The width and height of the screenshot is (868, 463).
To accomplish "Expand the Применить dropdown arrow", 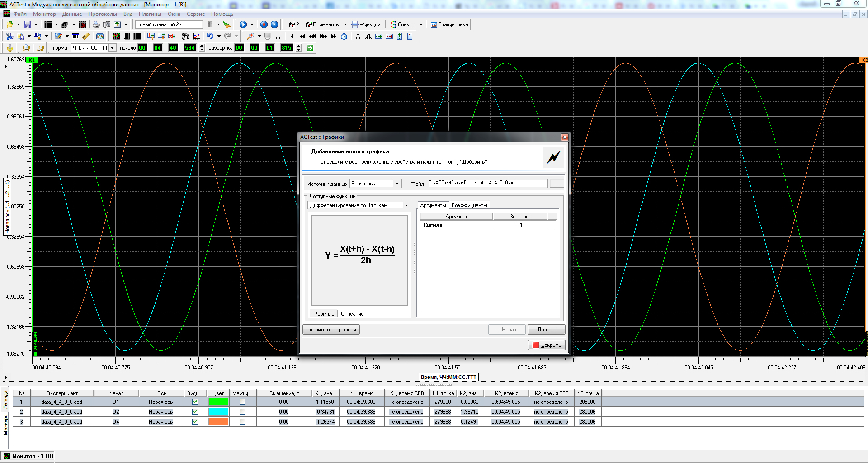I will (x=345, y=24).
